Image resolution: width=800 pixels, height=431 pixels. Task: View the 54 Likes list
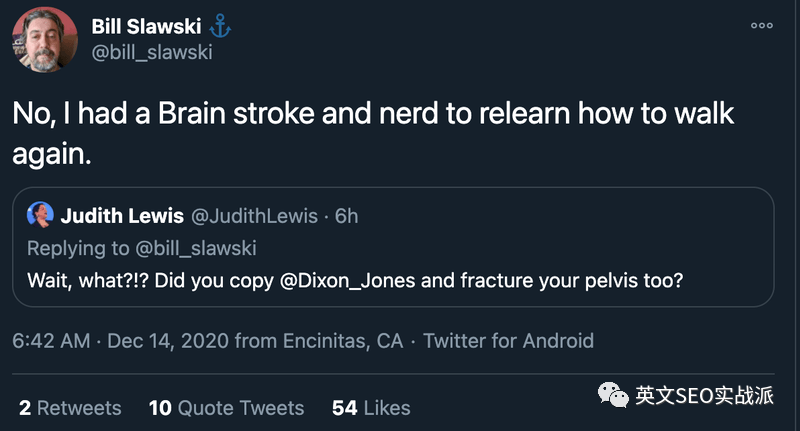coord(371,408)
